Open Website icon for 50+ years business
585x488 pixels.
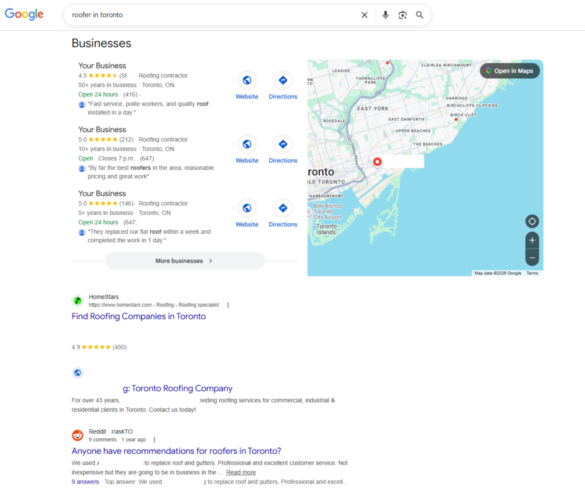(x=247, y=80)
